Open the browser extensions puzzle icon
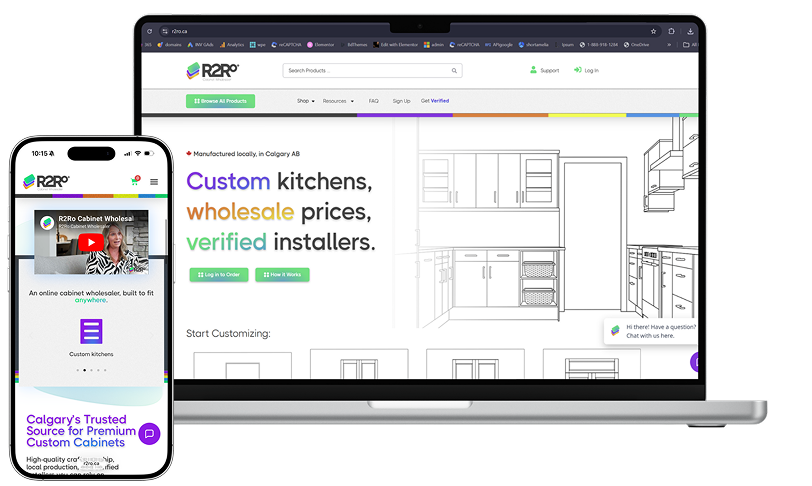Screen dimensions: 812x486 point(671,31)
